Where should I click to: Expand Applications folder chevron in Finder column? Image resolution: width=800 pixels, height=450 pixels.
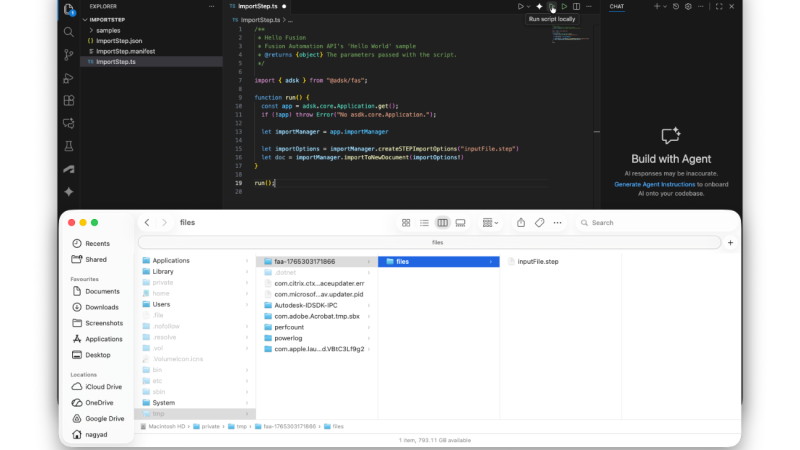point(247,260)
